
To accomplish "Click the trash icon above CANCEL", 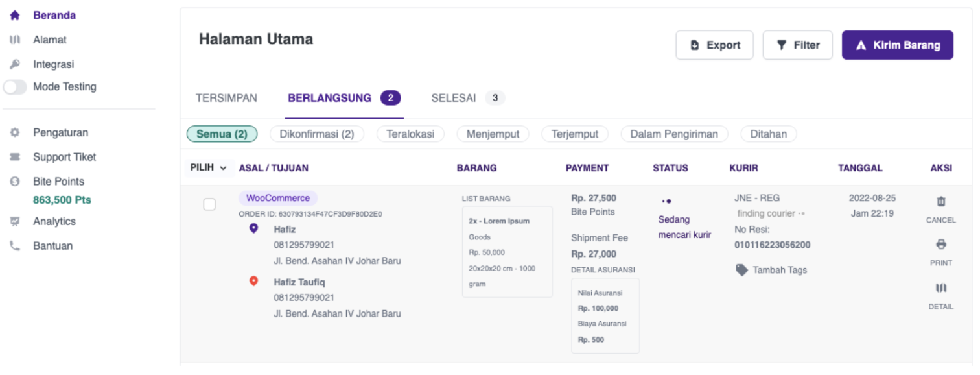I will (x=941, y=202).
